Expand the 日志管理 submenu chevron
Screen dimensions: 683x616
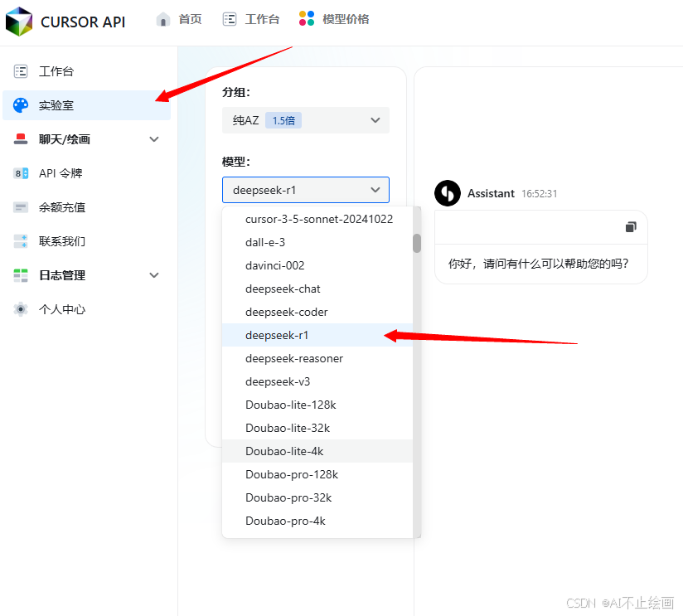[x=154, y=275]
